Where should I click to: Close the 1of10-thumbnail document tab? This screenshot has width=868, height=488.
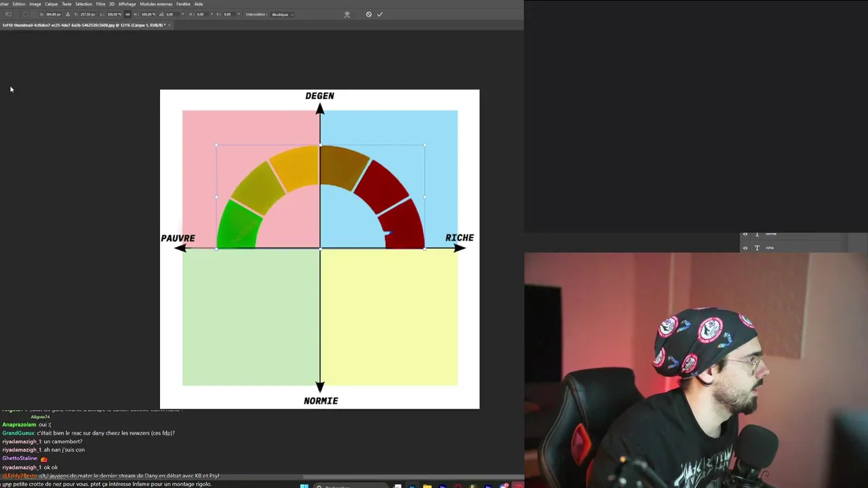pyautogui.click(x=170, y=25)
